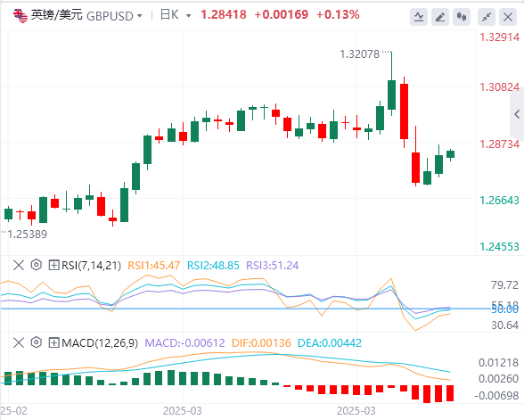This screenshot has width=524, height=420.
Task: Click the RSI2:48.85 value
Action: point(213,266)
